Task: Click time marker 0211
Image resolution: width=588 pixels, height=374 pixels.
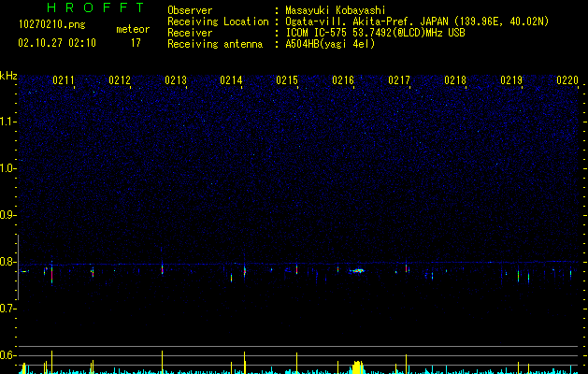Action: coord(64,80)
